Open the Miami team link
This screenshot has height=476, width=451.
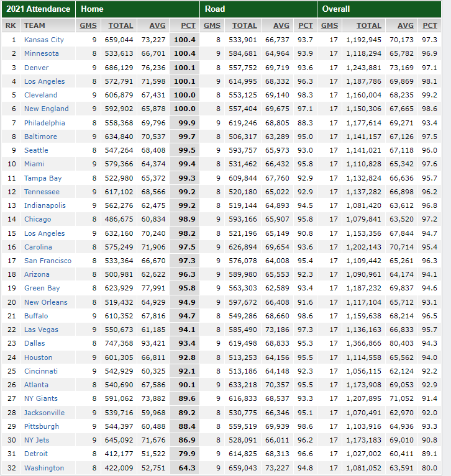34,164
